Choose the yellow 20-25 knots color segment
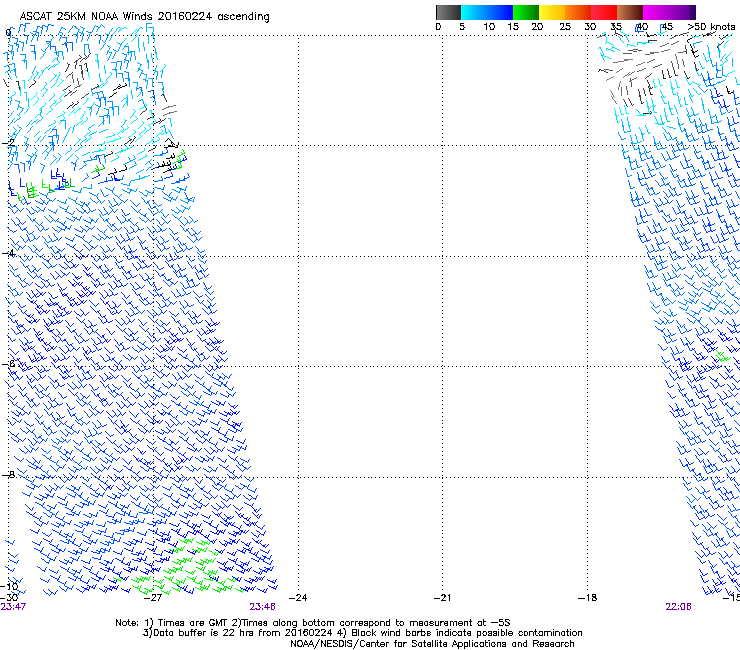740x650 pixels. coord(552,12)
